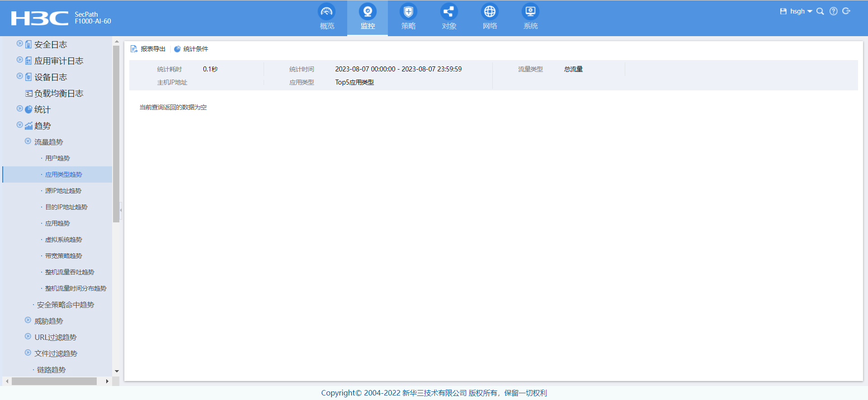Screen dimensions: 868x400
Task: Expand the 文件过滤趋势 subtree arrow
Action: 28,353
